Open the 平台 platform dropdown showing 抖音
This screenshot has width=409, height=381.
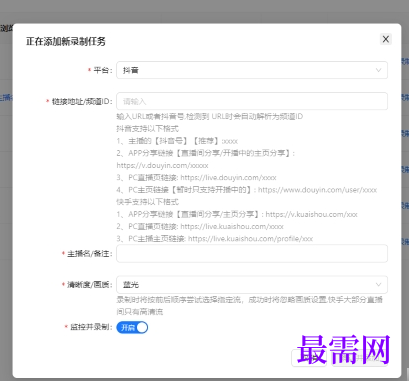tap(252, 70)
